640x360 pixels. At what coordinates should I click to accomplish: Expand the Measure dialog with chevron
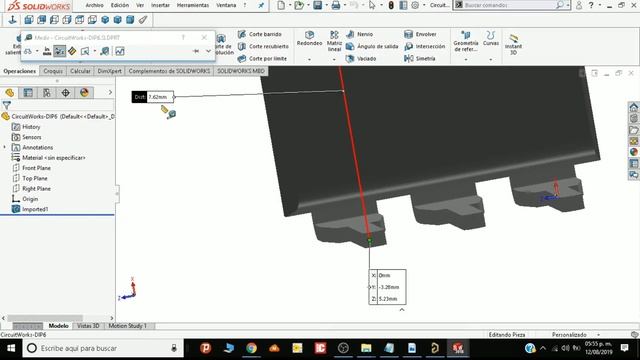click(x=208, y=51)
